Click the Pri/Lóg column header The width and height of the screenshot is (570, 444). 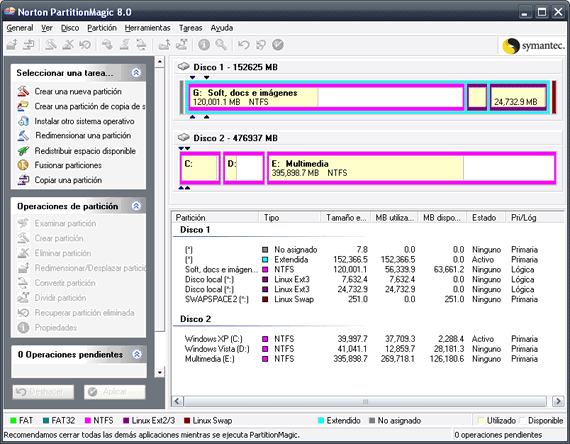tap(534, 217)
